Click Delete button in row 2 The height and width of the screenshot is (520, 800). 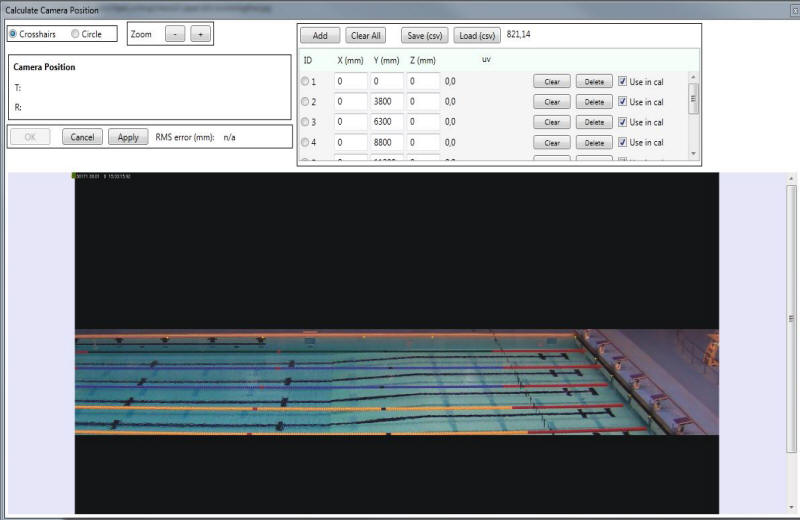pos(594,102)
